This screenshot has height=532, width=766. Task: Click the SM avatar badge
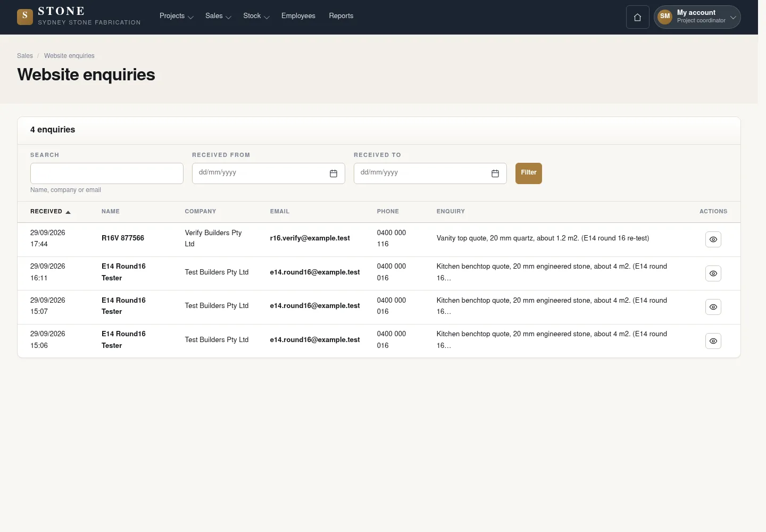point(665,16)
